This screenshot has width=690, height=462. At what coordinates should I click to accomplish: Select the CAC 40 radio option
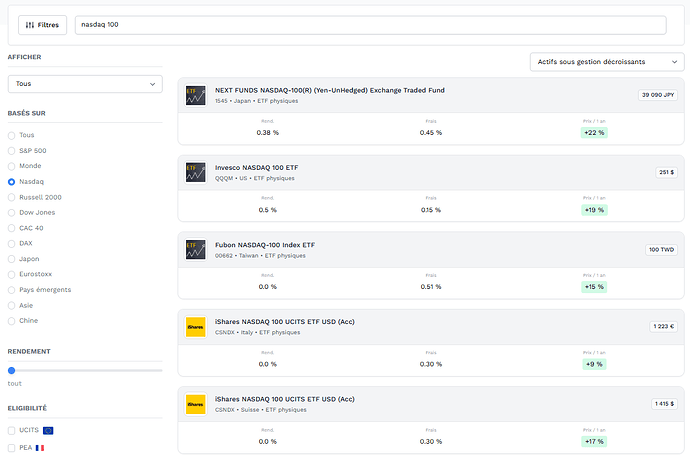click(11, 228)
